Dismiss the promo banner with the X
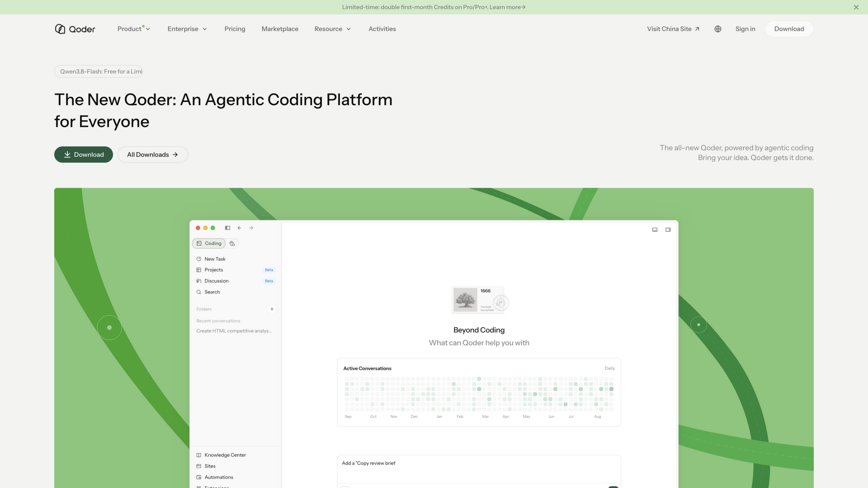This screenshot has width=868, height=488. coord(856,7)
